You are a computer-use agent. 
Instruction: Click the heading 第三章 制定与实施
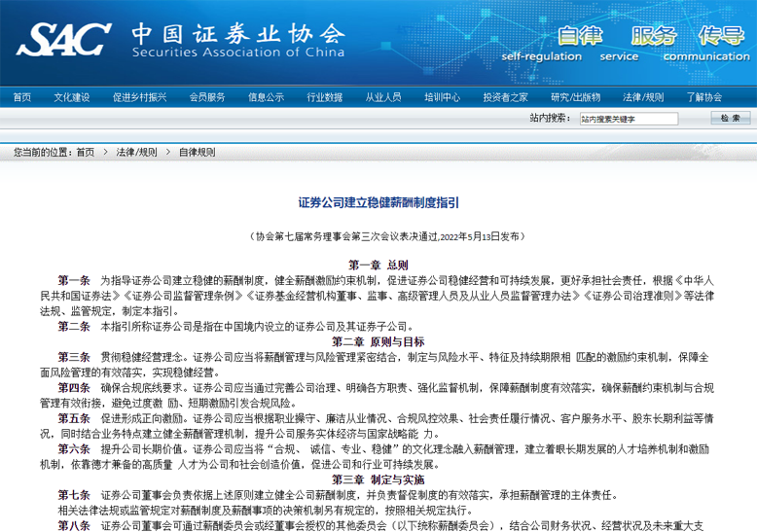tap(378, 479)
